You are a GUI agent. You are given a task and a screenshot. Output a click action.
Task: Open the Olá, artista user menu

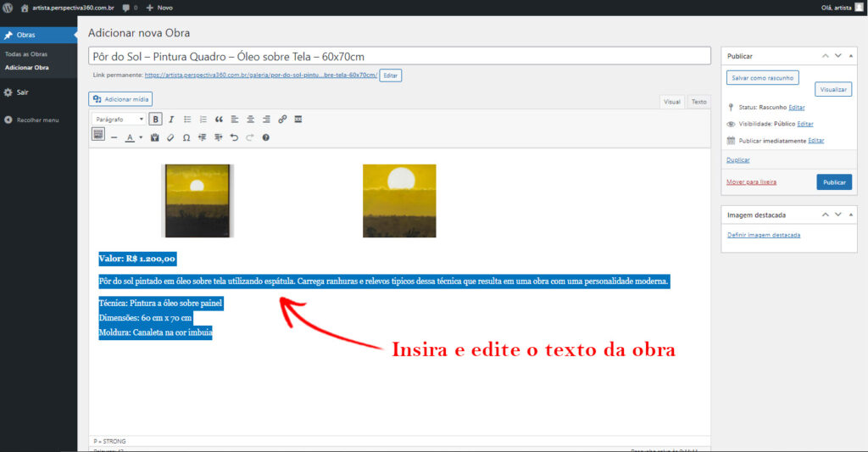[x=842, y=8]
